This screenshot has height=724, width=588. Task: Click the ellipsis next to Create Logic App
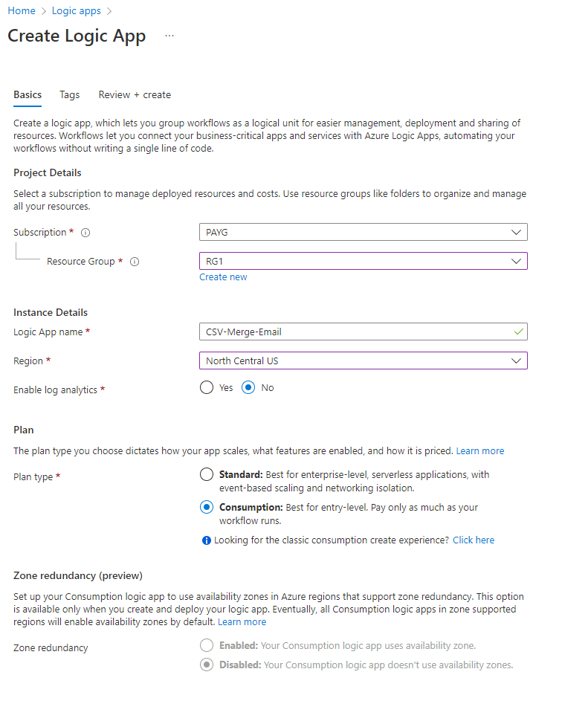tap(169, 36)
